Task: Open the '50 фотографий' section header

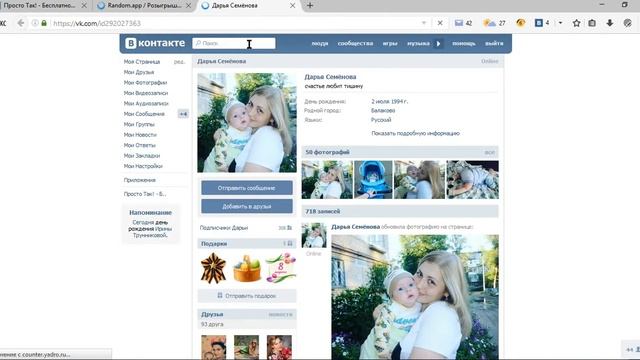Action: [400, 152]
